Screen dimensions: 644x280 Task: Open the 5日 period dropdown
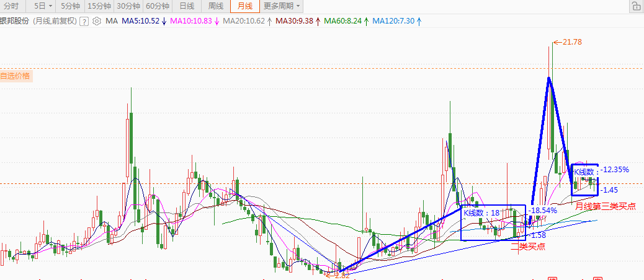pyautogui.click(x=43, y=6)
